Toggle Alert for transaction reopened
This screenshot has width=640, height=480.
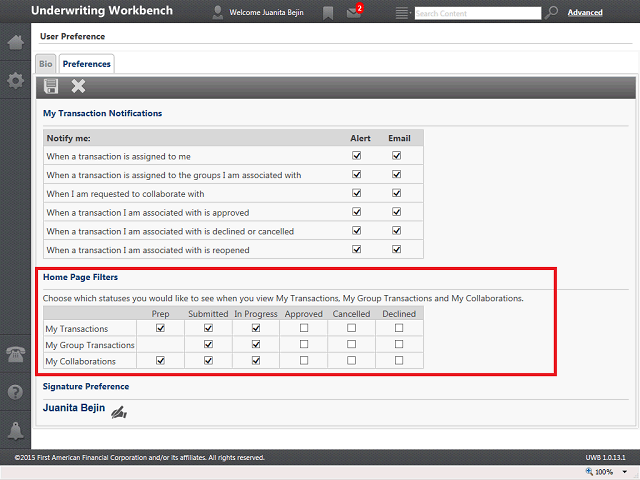coord(357,249)
